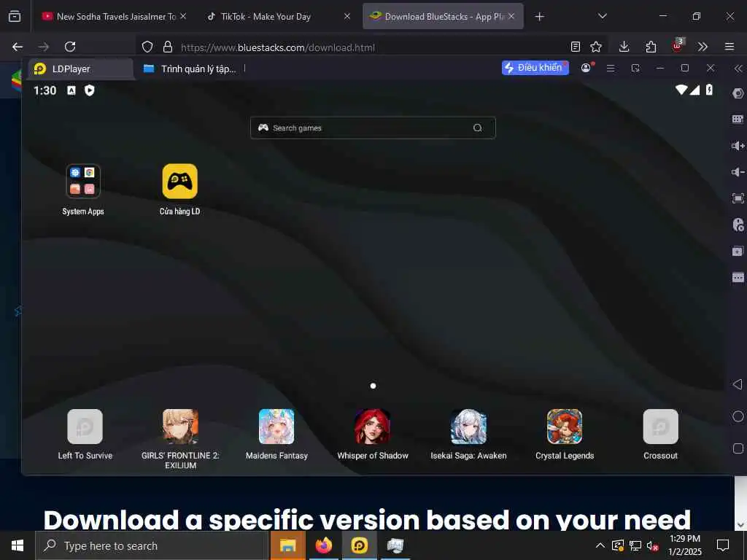This screenshot has height=560, width=747.
Task: Open Windows notification center
Action: tap(723, 545)
